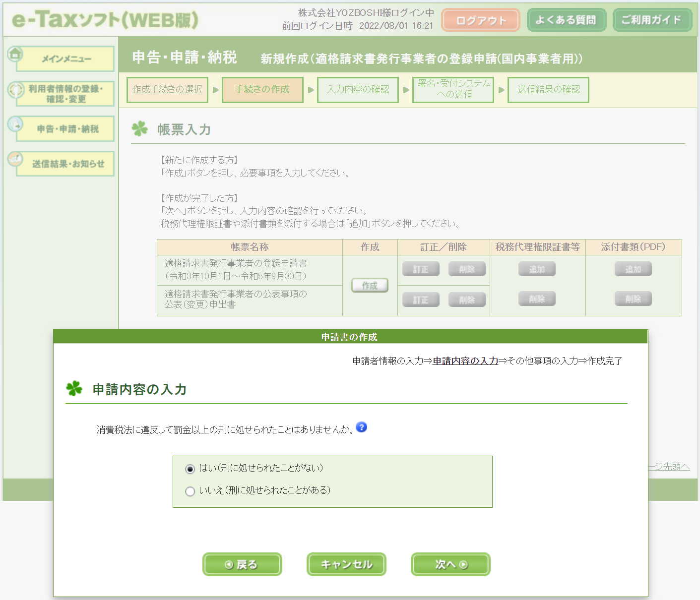Click 削除 for 公表事項の公表(変更)申出書

tap(467, 300)
